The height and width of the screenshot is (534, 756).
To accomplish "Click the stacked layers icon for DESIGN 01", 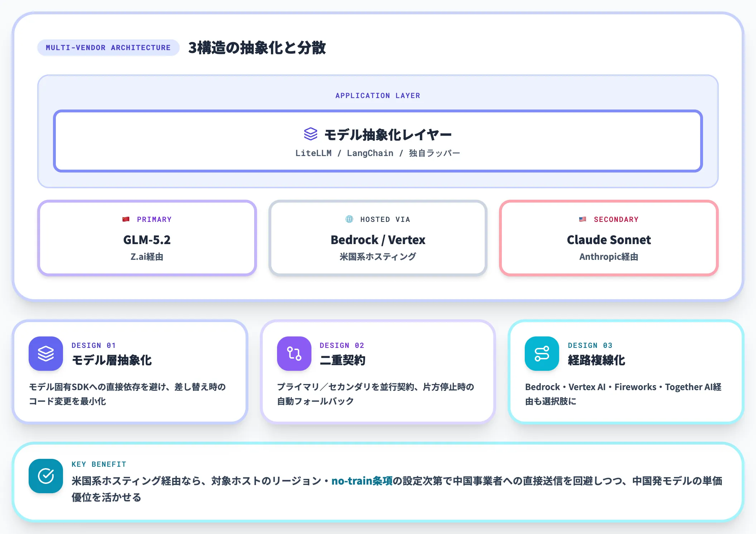I will [x=46, y=354].
